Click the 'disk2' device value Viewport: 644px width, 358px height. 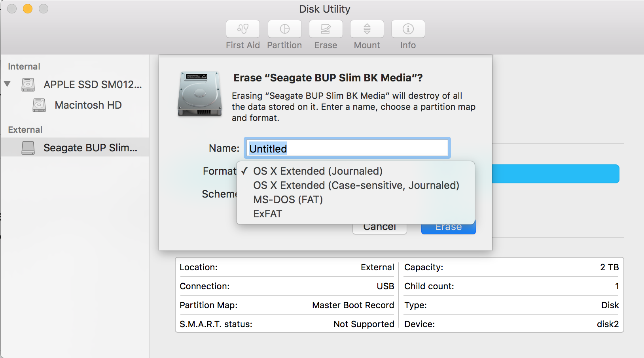[x=608, y=324]
